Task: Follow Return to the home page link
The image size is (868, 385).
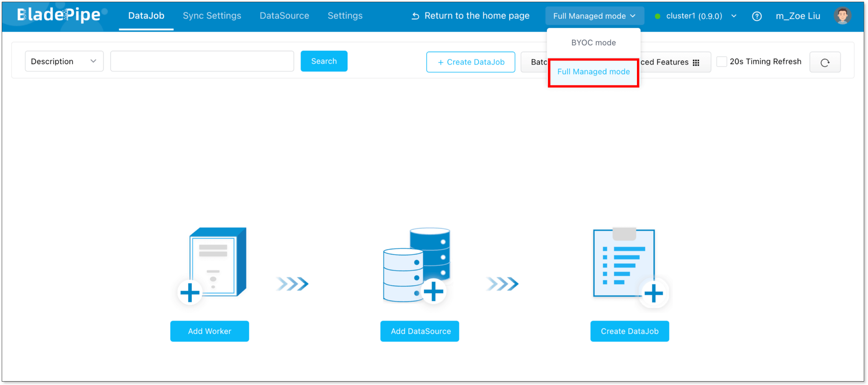Action: 471,16
